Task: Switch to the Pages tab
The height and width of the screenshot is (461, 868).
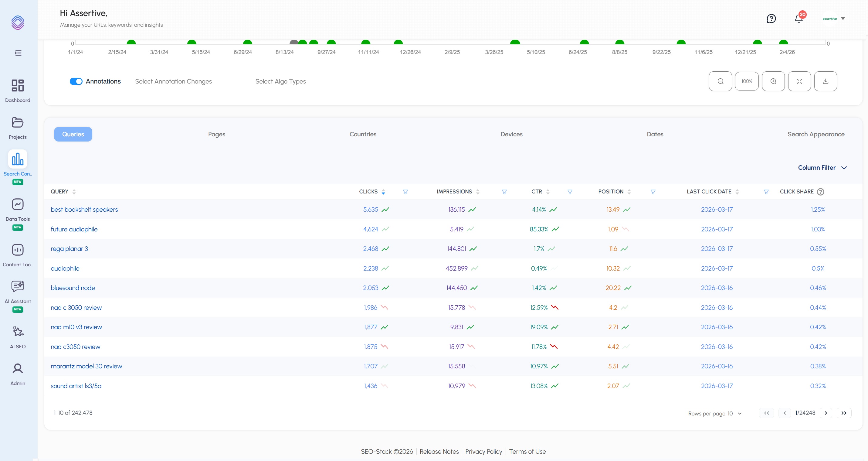Action: [217, 134]
